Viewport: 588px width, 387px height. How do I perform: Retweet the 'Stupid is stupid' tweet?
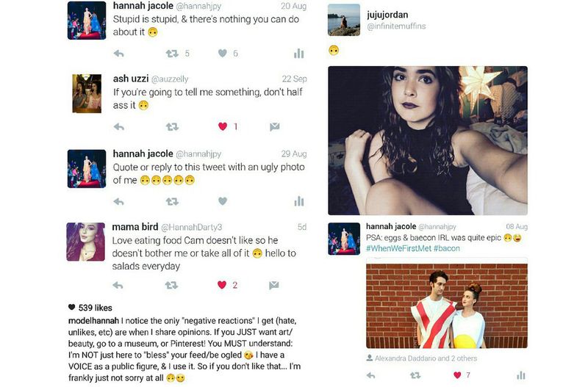pyautogui.click(x=172, y=54)
